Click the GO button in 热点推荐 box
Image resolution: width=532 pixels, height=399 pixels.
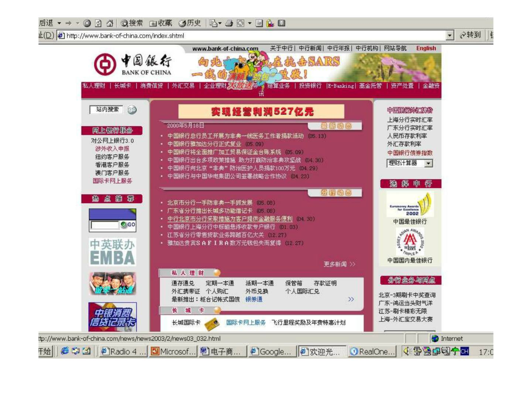(x=128, y=224)
